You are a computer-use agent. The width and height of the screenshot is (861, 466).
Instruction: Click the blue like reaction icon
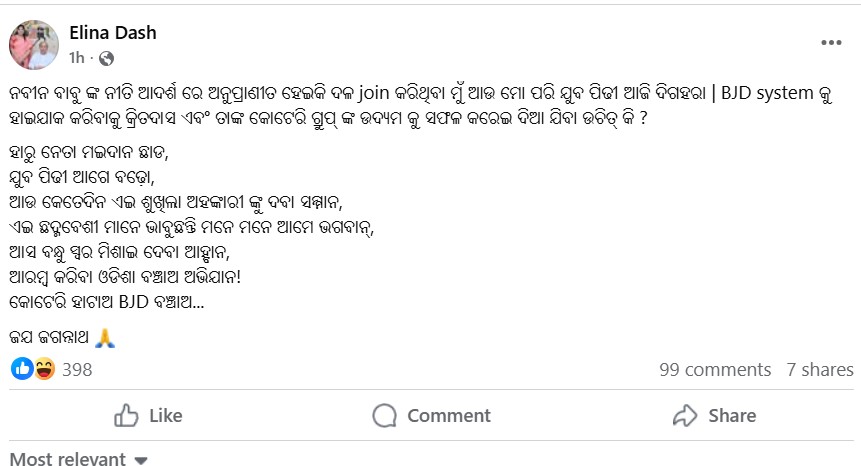(x=22, y=369)
